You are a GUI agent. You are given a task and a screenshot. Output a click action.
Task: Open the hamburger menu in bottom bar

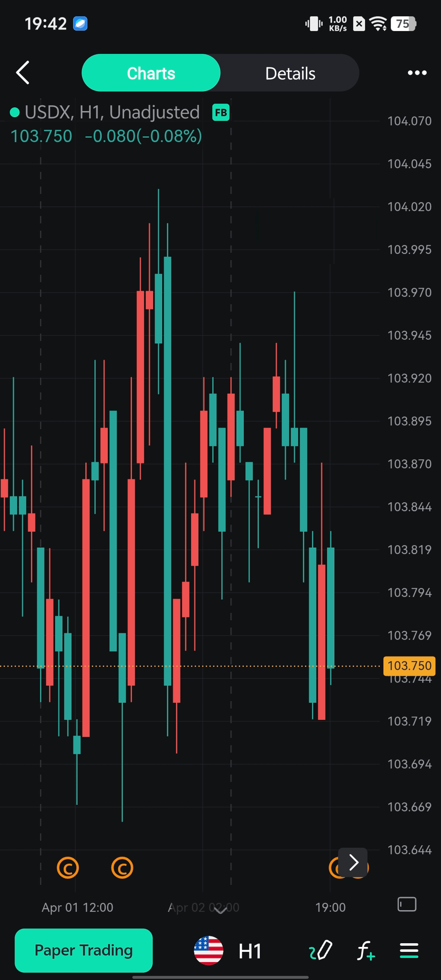(409, 950)
